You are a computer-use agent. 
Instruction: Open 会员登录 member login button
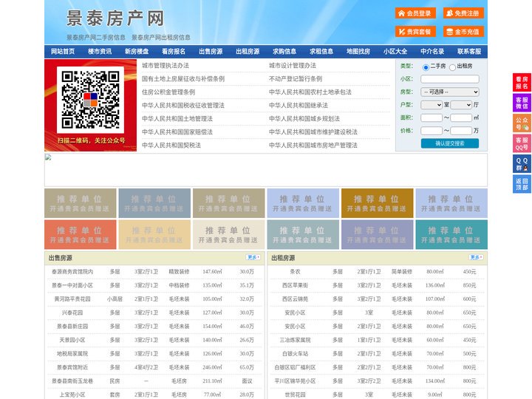point(415,13)
